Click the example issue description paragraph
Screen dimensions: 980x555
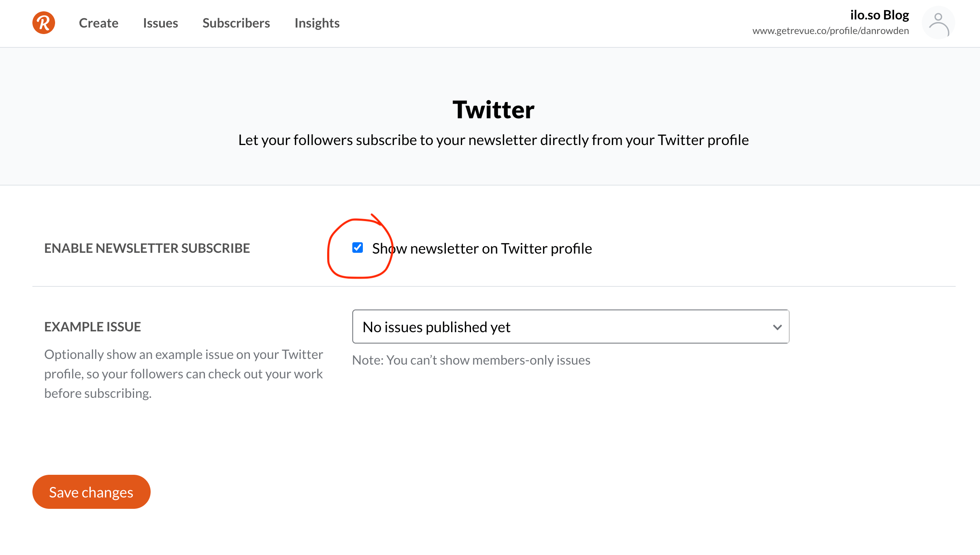tap(183, 374)
